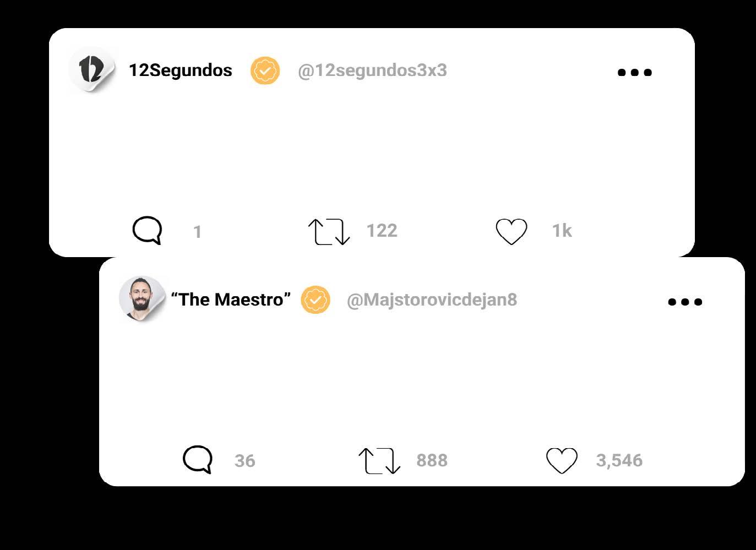Click the 888 retweets count
Screen dimensions: 756x550
coord(432,460)
